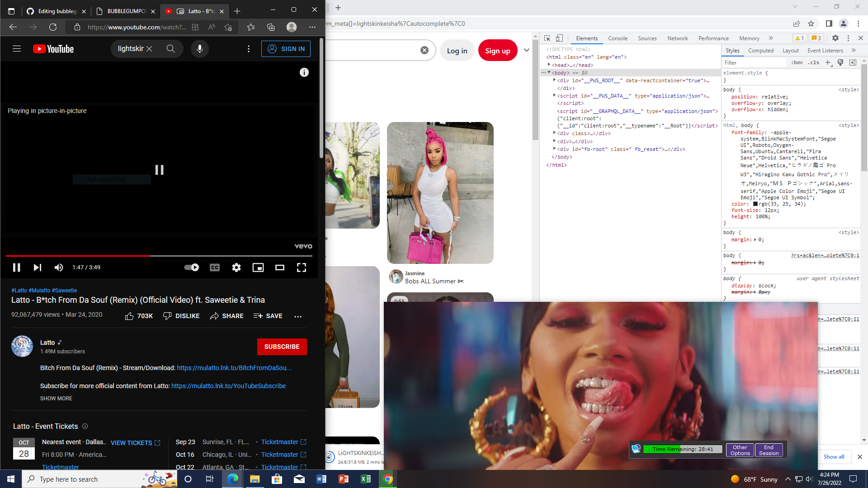This screenshot has width=868, height=488.
Task: Expand the div id="fb-root" element node
Action: click(x=554, y=149)
